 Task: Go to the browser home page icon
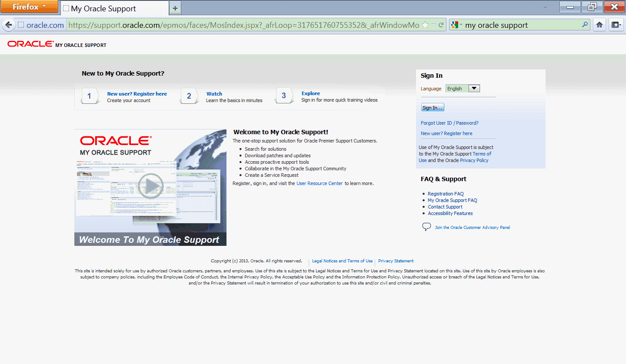(x=599, y=25)
